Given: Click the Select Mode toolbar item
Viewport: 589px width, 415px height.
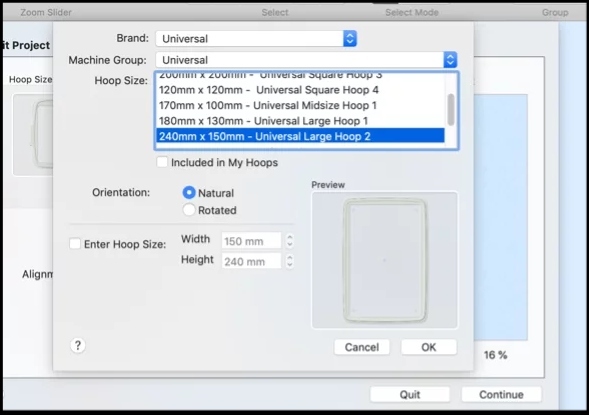Looking at the screenshot, I should pos(412,12).
